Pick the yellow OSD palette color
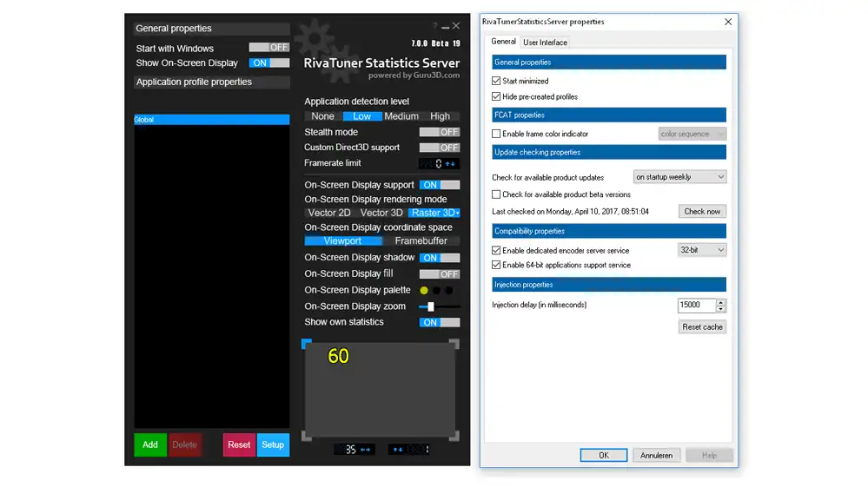This screenshot has width=868, height=487. pyautogui.click(x=424, y=290)
